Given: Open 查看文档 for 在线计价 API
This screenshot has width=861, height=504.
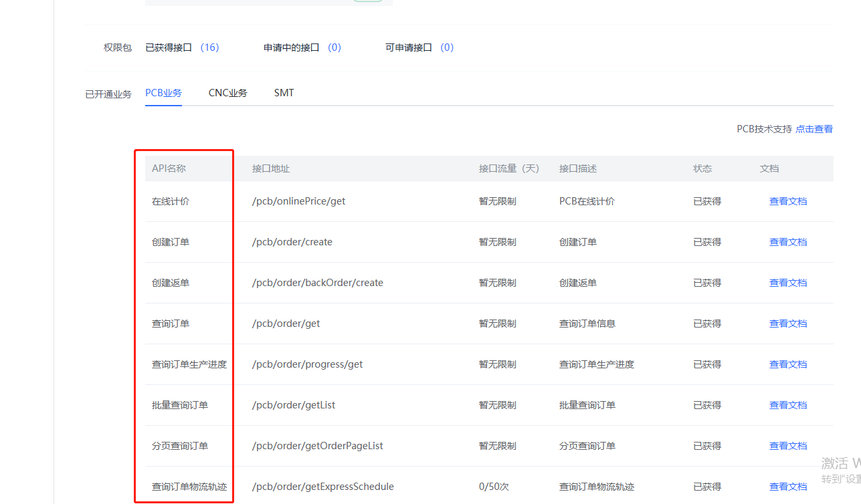Looking at the screenshot, I should click(x=787, y=201).
